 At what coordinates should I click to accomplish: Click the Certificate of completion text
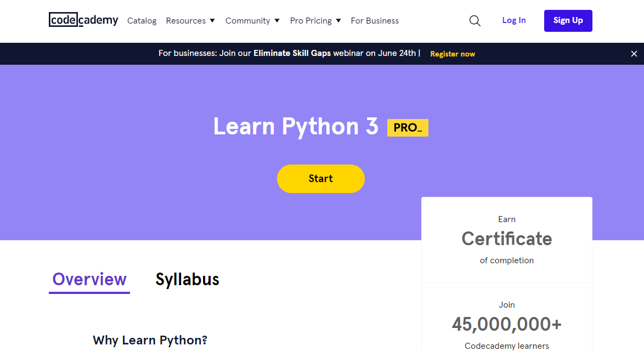click(506, 239)
